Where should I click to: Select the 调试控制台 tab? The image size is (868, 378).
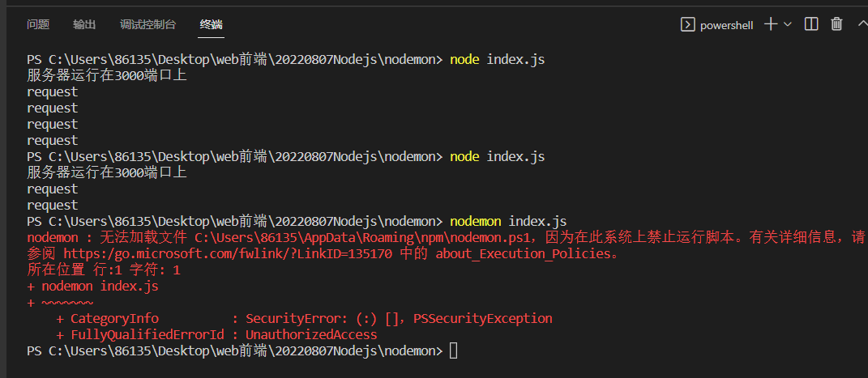point(148,24)
